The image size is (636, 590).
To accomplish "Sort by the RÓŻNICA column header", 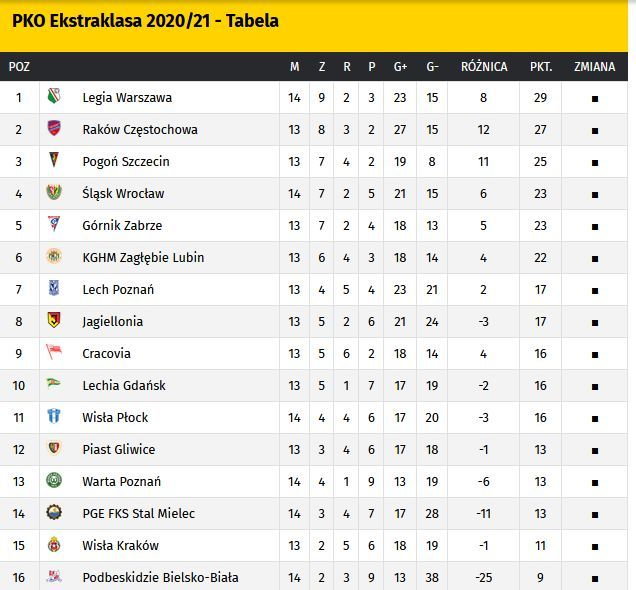I will (x=484, y=67).
